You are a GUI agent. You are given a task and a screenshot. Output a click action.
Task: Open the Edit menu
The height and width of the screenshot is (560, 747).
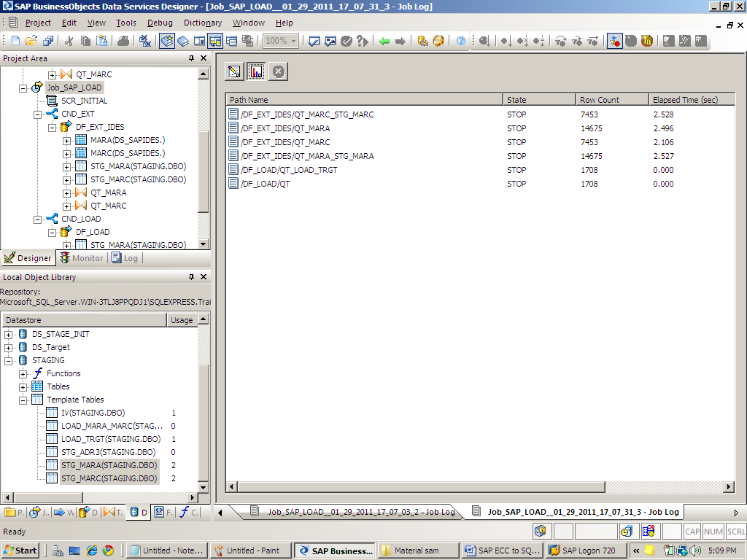click(x=69, y=23)
